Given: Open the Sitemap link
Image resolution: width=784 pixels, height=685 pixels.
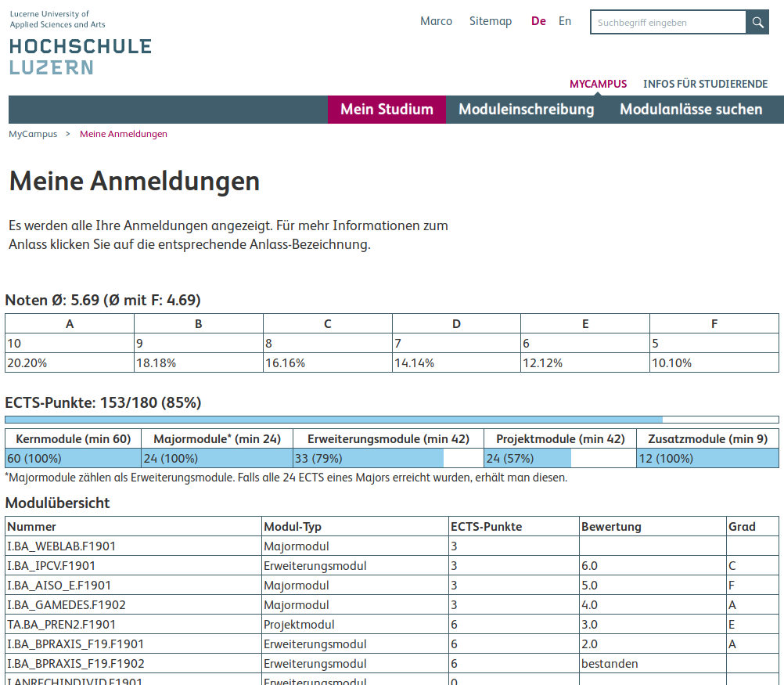Looking at the screenshot, I should click(491, 21).
